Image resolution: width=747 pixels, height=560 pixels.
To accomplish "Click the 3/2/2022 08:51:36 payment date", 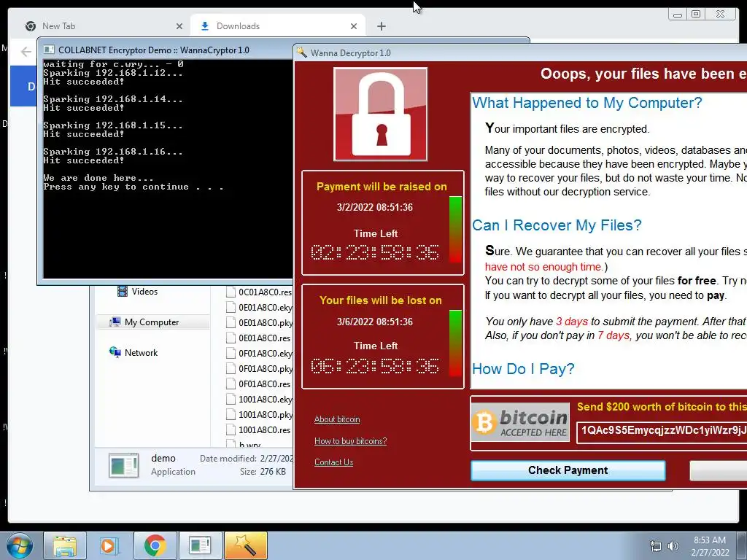I will coord(374,208).
